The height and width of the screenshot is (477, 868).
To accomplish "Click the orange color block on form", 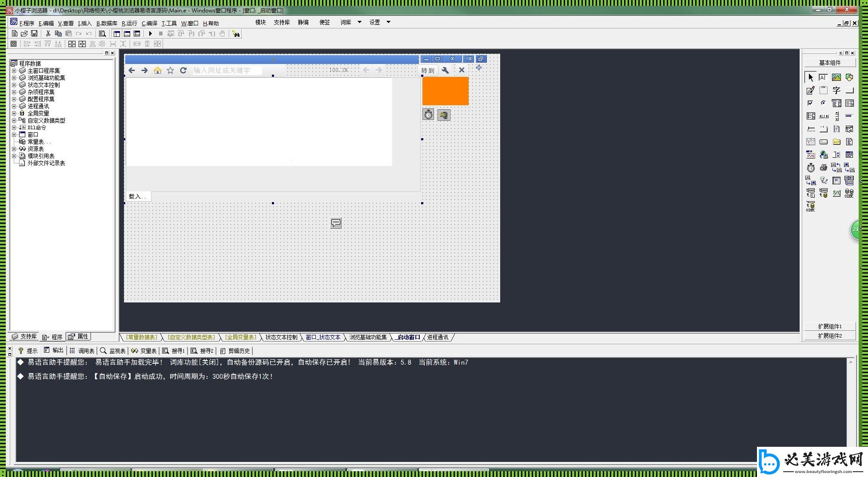I will point(445,91).
